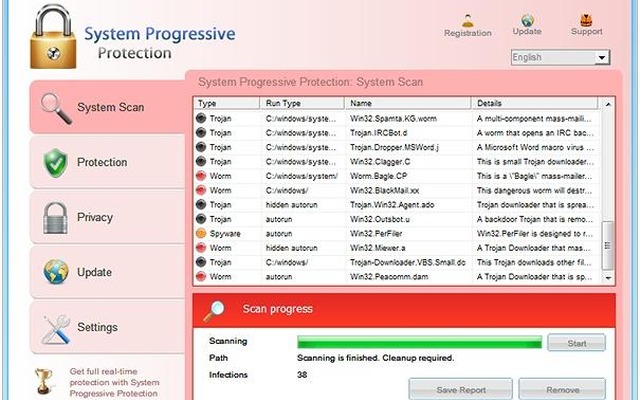Click the Update globe icon in header

(x=527, y=20)
